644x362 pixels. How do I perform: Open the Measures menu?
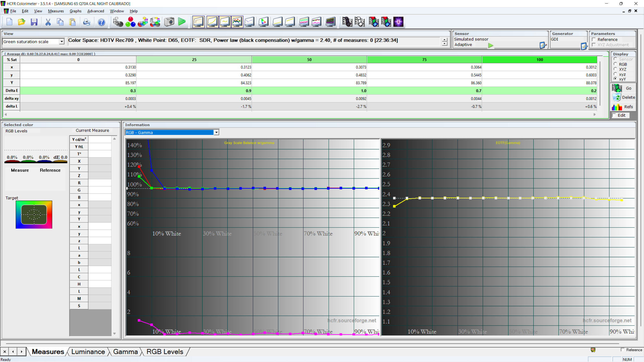pos(56,11)
